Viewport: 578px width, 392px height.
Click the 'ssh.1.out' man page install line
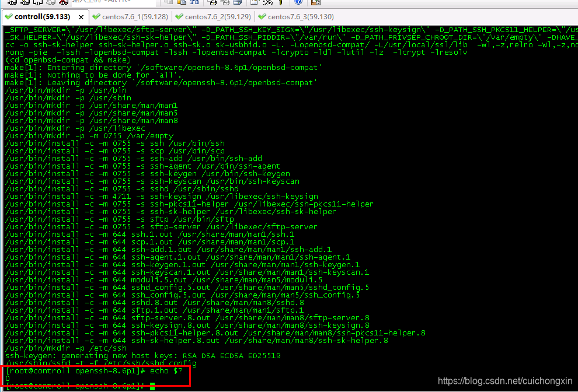pyautogui.click(x=149, y=235)
